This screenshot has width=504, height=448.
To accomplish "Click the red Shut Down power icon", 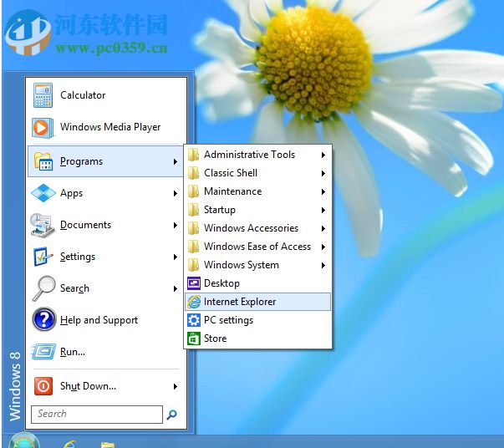I will (43, 386).
